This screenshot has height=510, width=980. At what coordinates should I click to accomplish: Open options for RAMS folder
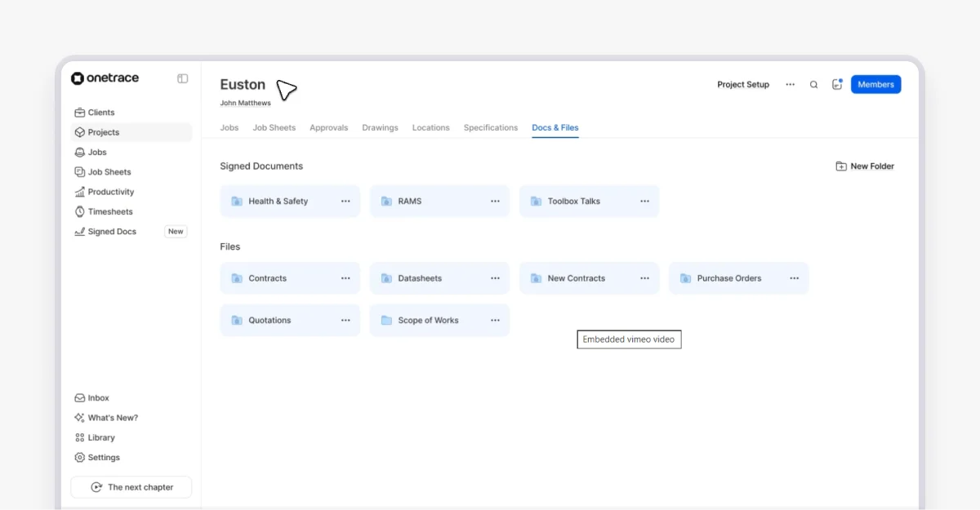click(495, 201)
